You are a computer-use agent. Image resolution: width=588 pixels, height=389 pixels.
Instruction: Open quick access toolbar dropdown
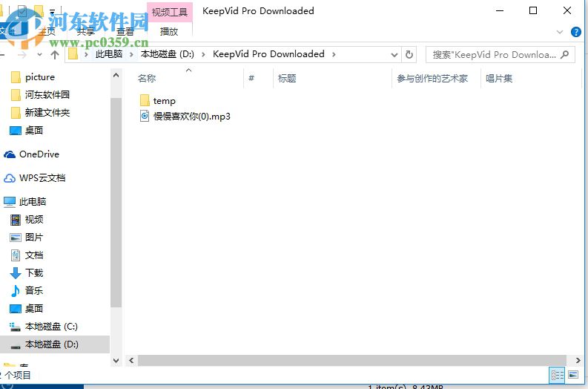point(52,11)
